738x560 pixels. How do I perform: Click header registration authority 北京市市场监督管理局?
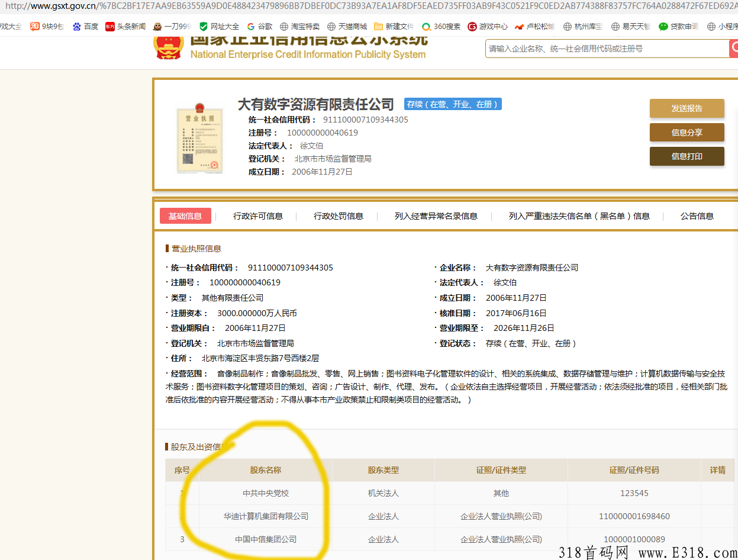click(333, 159)
